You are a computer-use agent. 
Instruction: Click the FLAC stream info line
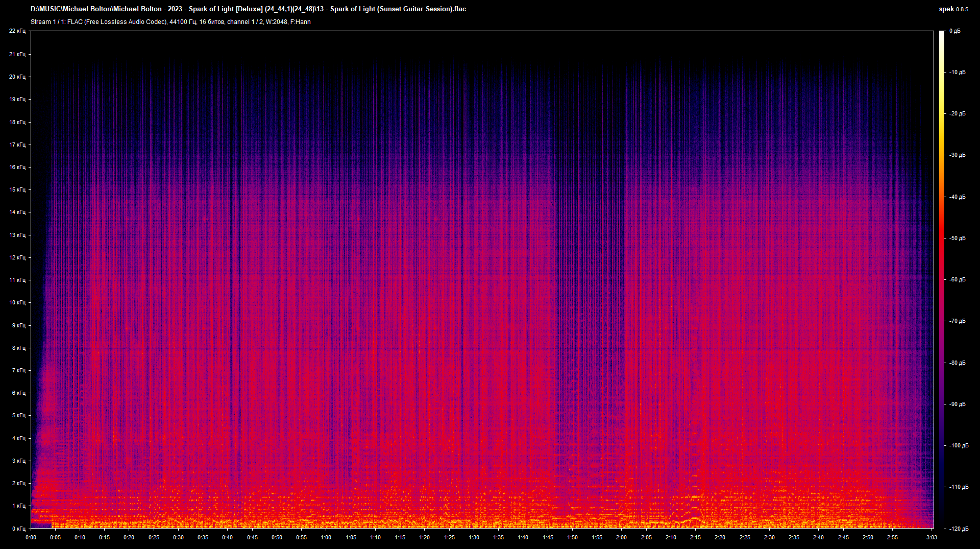pos(170,22)
